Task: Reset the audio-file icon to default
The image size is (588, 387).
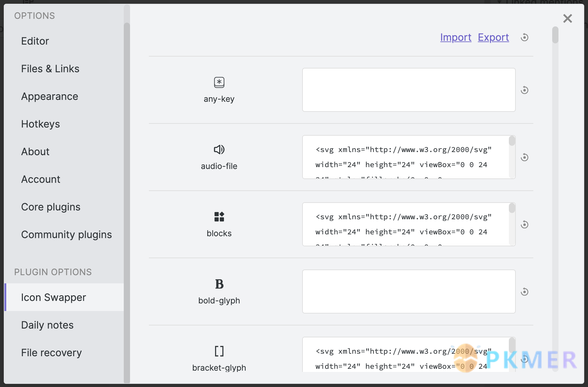Action: [524, 157]
